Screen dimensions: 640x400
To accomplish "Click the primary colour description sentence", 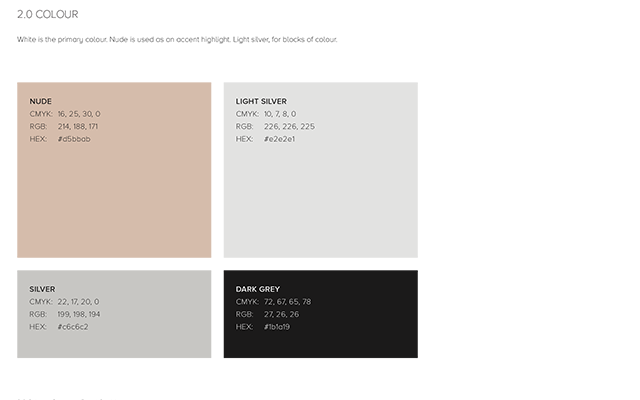I will (177, 40).
